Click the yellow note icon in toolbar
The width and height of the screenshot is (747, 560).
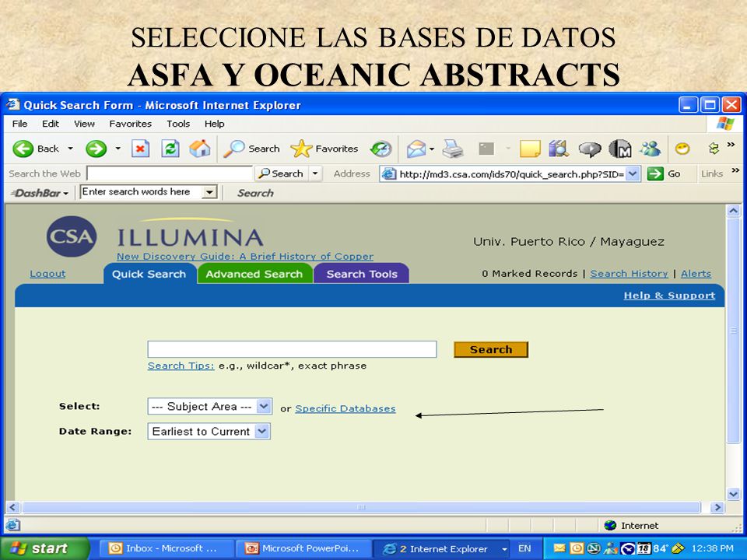[530, 149]
